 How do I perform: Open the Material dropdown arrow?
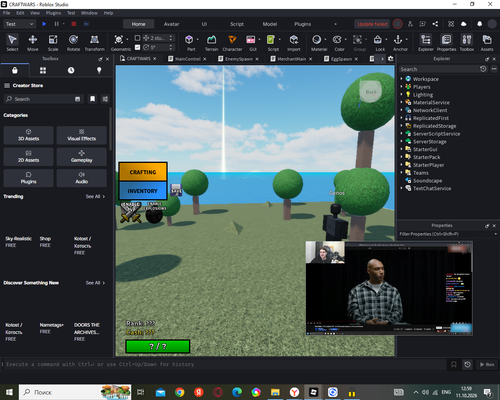coord(325,39)
